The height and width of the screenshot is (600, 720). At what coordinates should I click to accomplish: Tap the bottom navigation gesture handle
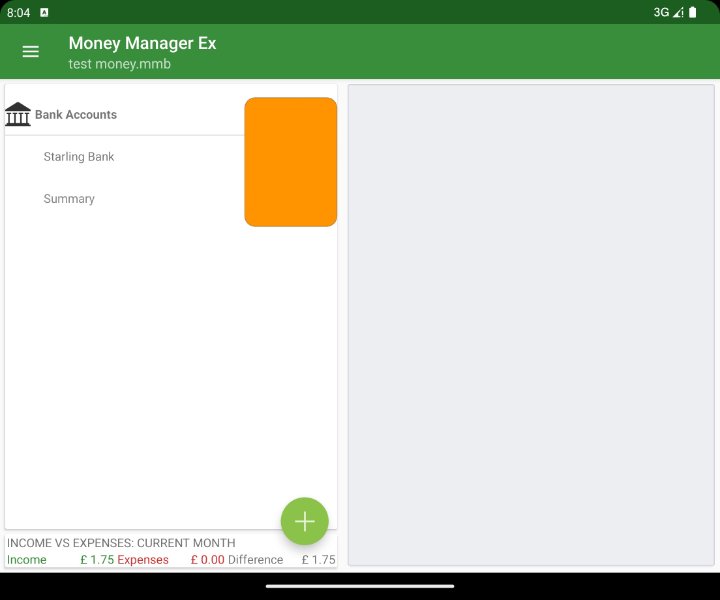360,586
